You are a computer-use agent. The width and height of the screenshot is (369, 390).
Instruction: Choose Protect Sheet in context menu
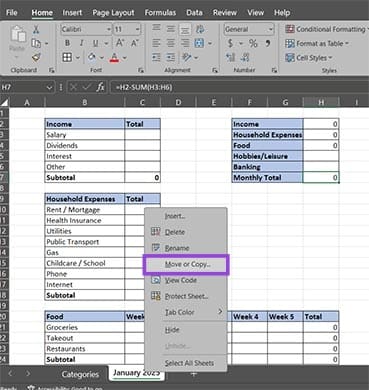[186, 296]
